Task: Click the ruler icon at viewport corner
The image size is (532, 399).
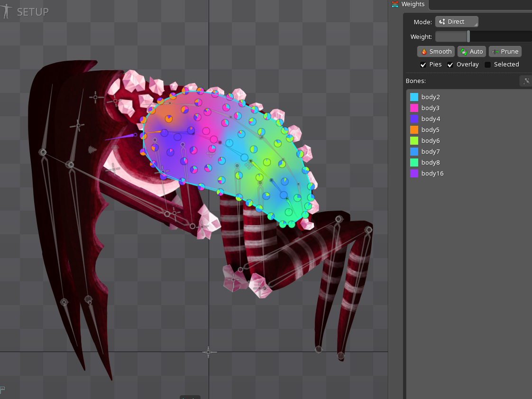Action: coord(2,389)
